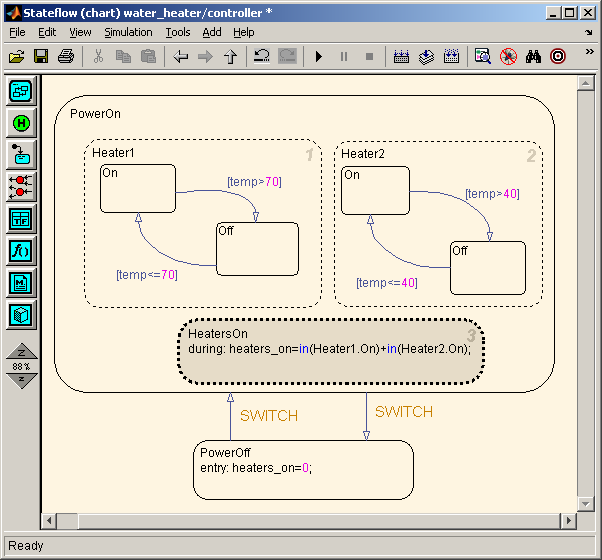Viewport: 602px width, 560px height.
Task: Select the Heater1 state label
Action: (113, 153)
